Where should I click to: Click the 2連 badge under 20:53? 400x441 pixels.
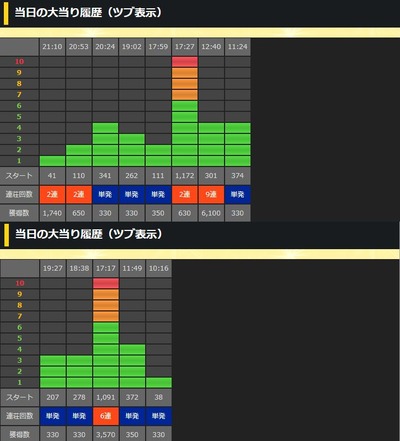(x=79, y=194)
